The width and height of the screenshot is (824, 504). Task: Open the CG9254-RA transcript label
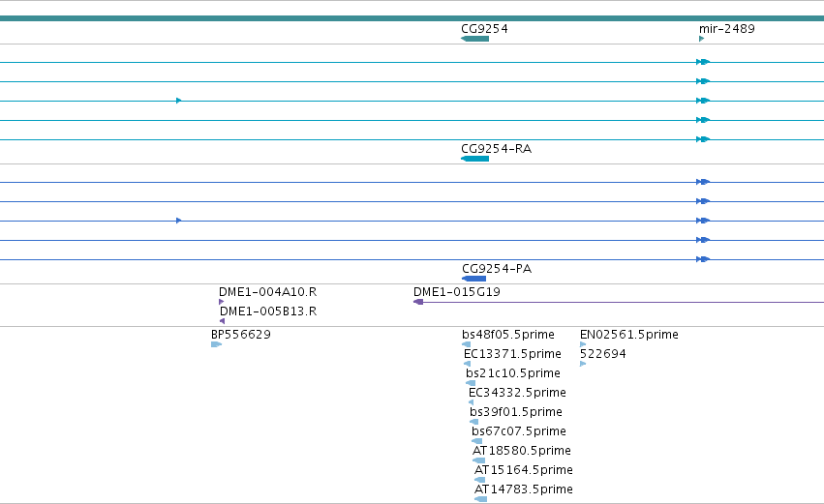coord(497,149)
